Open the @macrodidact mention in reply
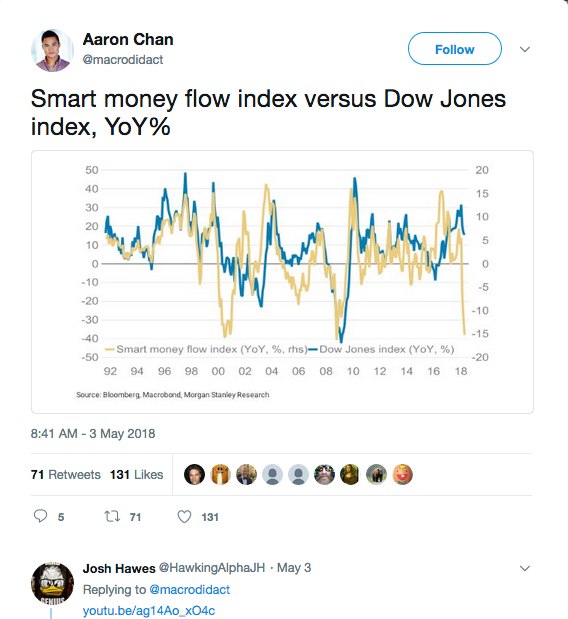 click(x=189, y=589)
